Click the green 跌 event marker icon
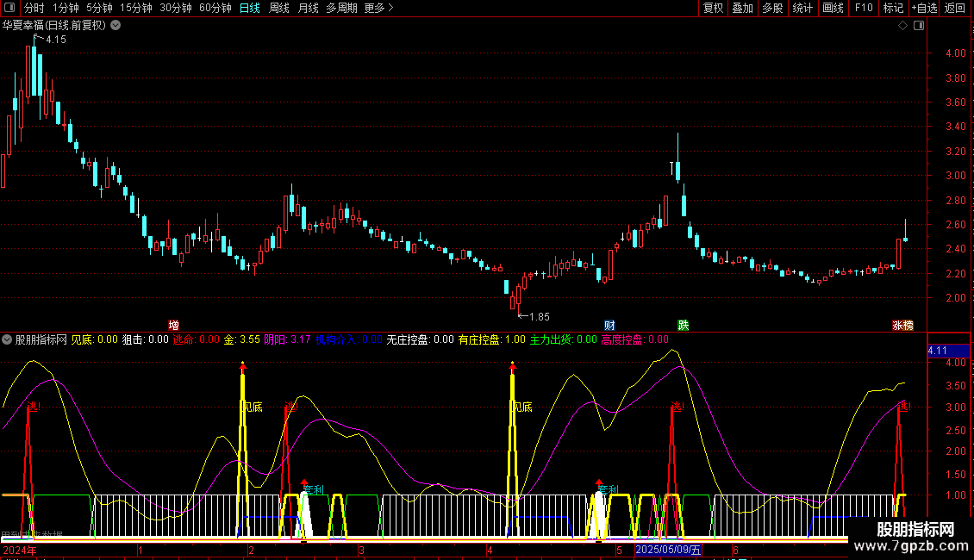Viewport: 974px width, 560px height. coord(683,326)
